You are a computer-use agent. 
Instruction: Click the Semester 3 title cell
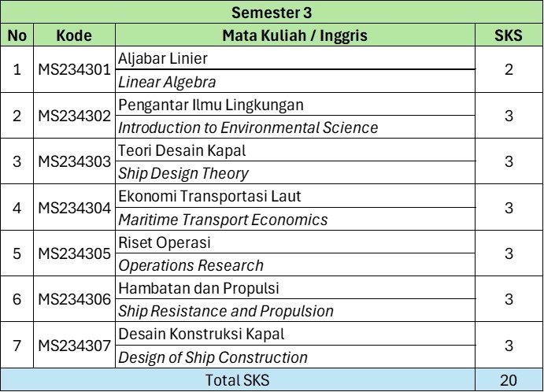(272, 13)
